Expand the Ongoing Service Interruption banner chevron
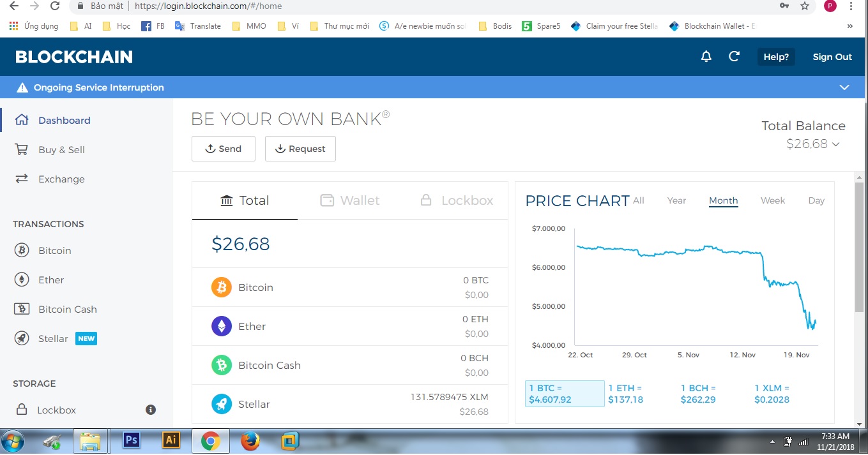 844,87
